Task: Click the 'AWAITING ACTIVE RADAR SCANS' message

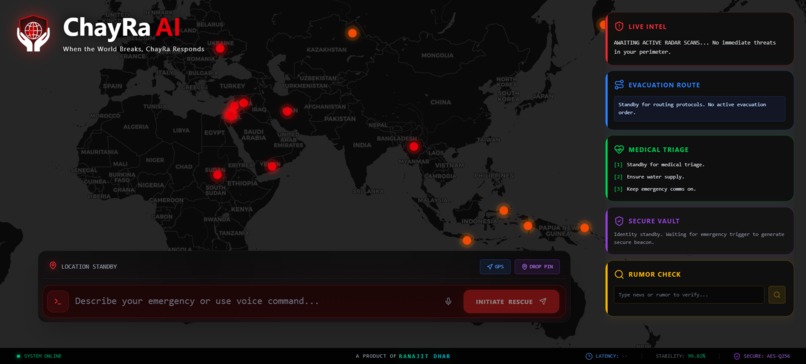Action: [695, 47]
